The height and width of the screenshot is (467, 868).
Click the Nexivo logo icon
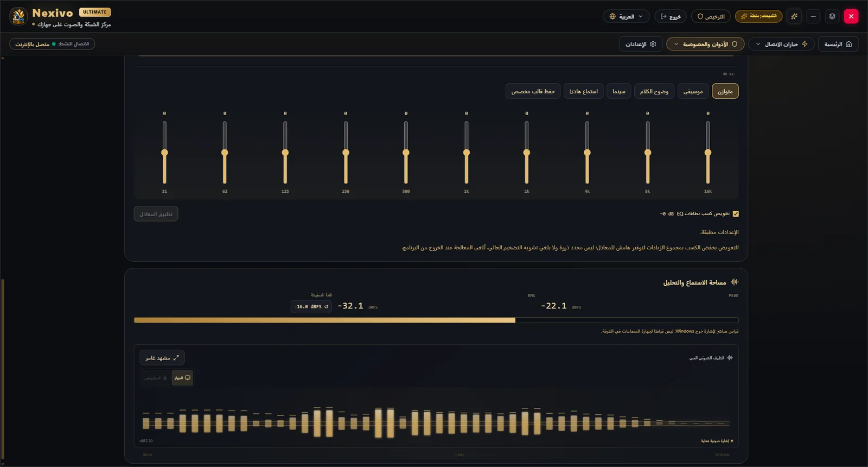(x=18, y=16)
